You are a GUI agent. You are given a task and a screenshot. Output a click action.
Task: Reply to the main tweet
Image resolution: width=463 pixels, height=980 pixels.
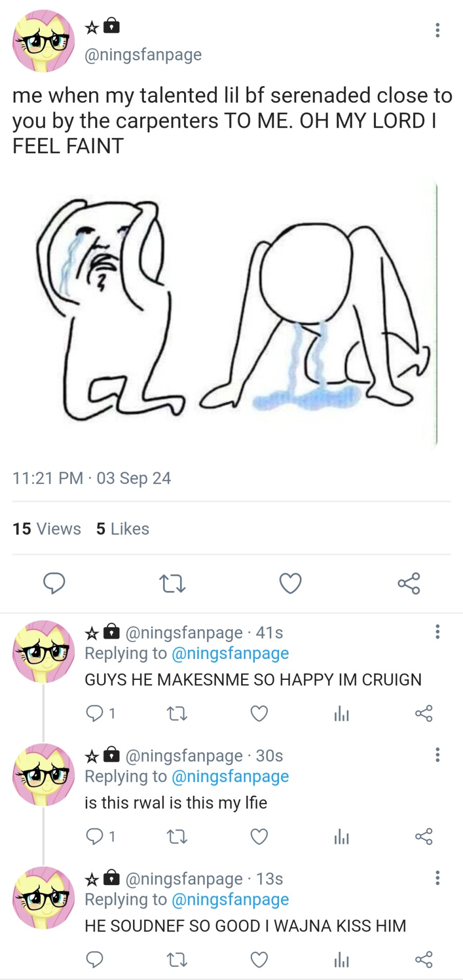(54, 583)
